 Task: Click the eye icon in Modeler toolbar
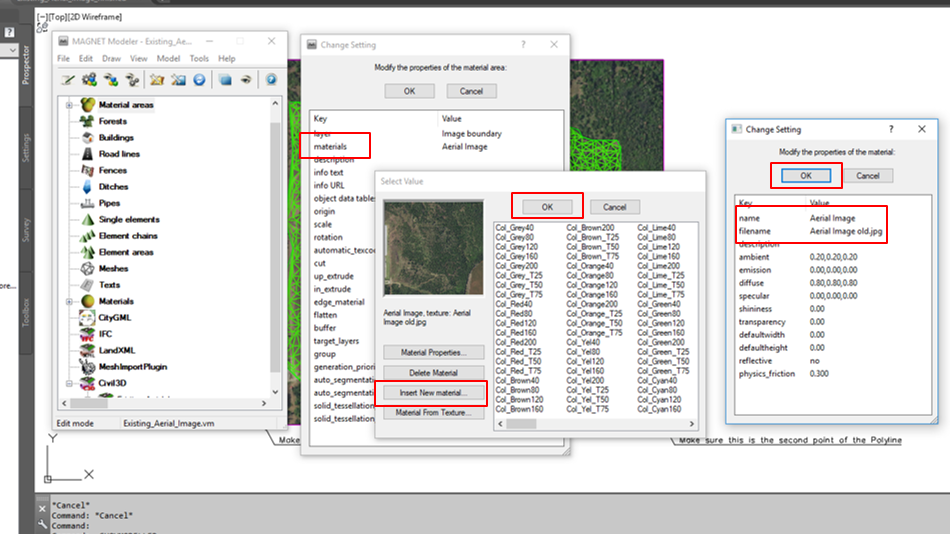point(245,79)
